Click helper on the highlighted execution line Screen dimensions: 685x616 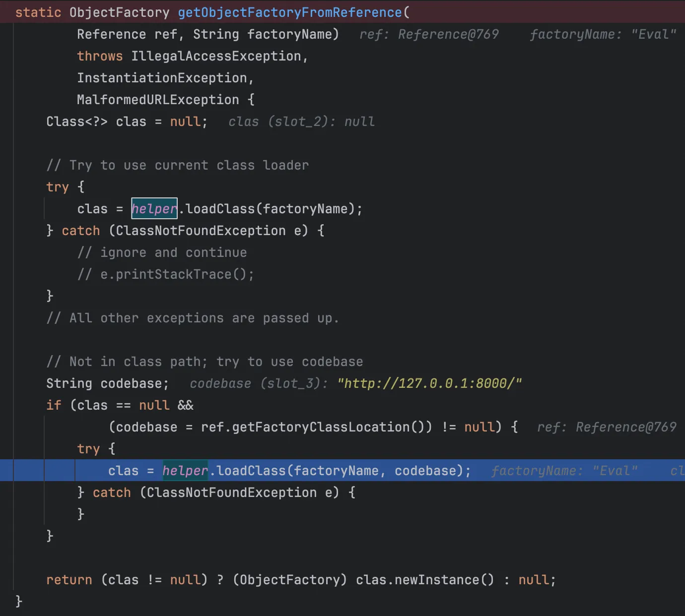(x=185, y=471)
